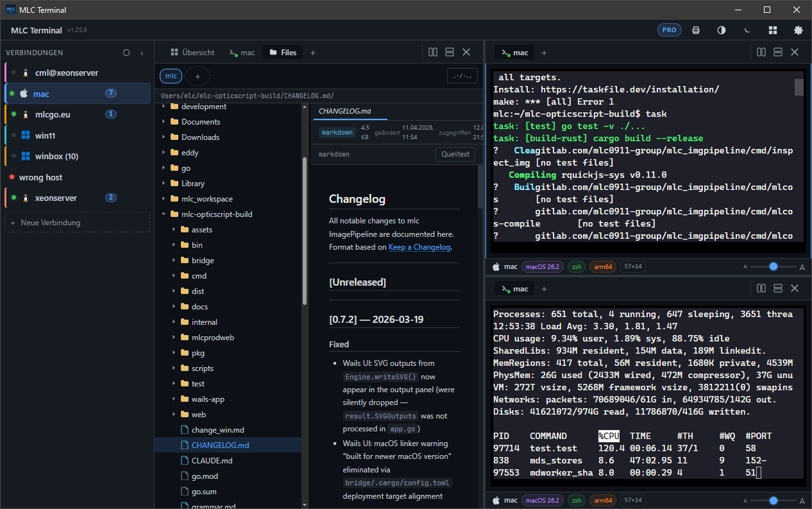The height and width of the screenshot is (509, 812).
Task: Split the upper terminal pane horizontally
Action: [x=778, y=53]
